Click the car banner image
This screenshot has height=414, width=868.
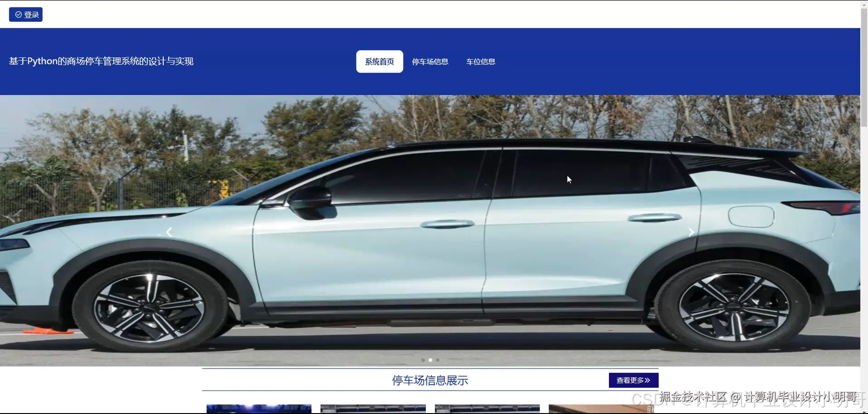coord(430,231)
